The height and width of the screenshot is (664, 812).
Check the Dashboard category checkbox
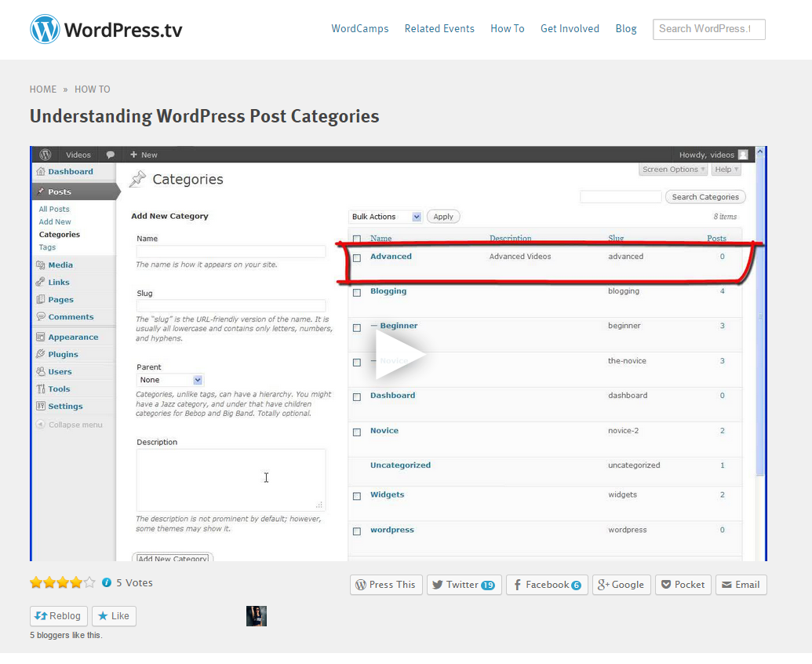point(357,397)
